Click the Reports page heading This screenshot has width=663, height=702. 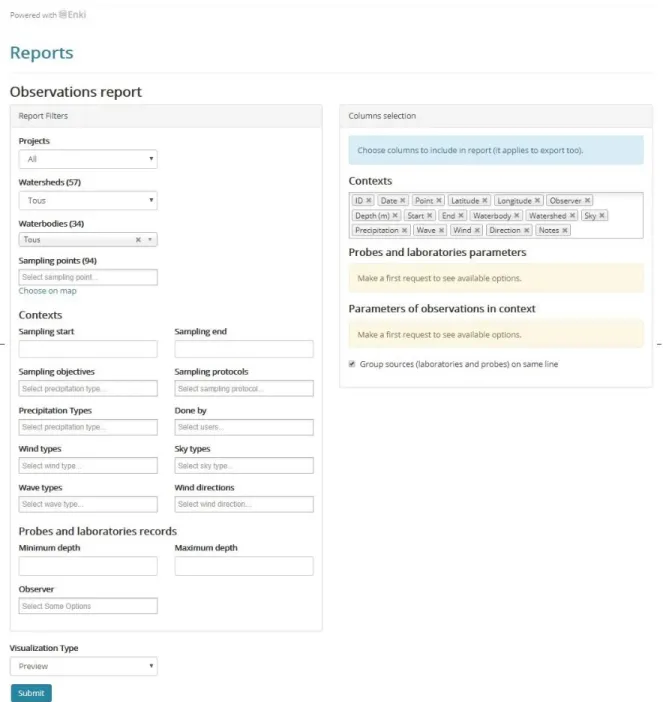click(42, 53)
